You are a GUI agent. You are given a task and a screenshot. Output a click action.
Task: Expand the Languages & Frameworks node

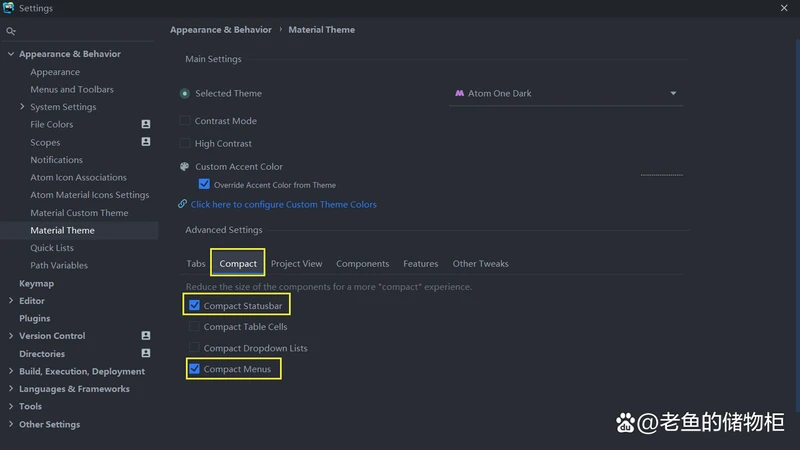click(x=11, y=388)
